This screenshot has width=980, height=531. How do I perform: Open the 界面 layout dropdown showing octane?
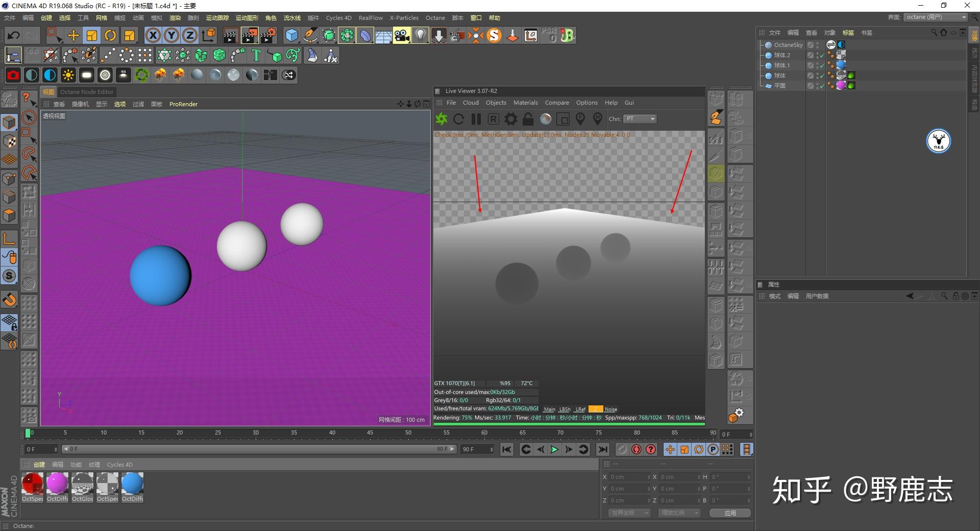[x=936, y=17]
